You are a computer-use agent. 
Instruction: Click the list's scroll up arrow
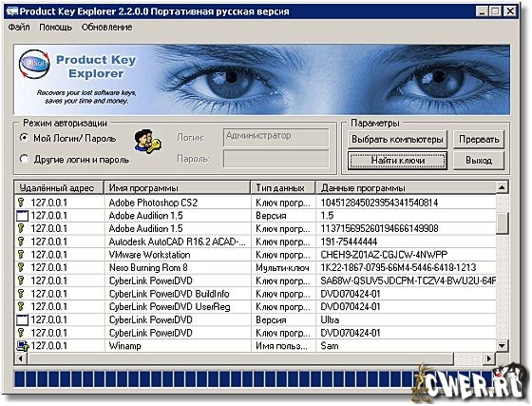pos(502,187)
